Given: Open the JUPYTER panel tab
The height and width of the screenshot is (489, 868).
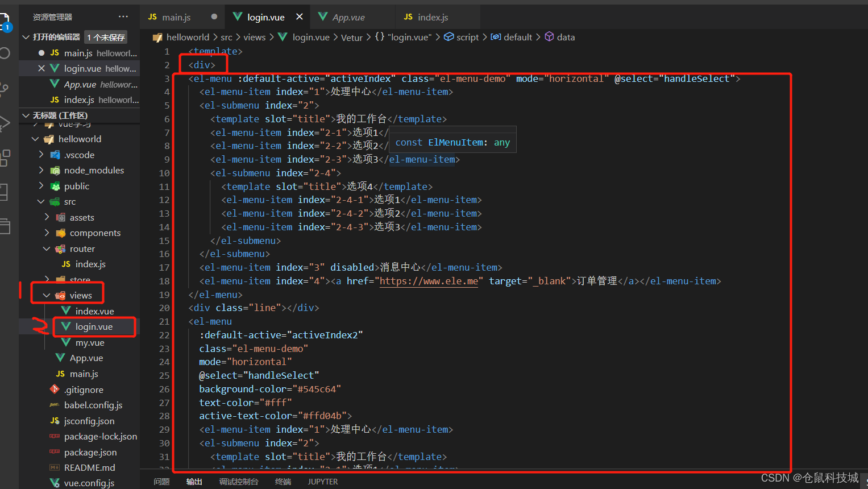Looking at the screenshot, I should (x=323, y=482).
